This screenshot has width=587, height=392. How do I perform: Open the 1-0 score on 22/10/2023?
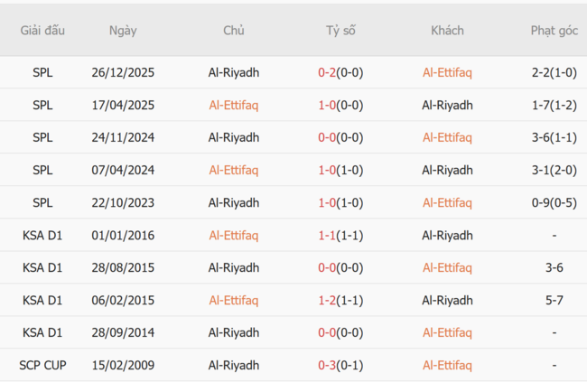(327, 202)
